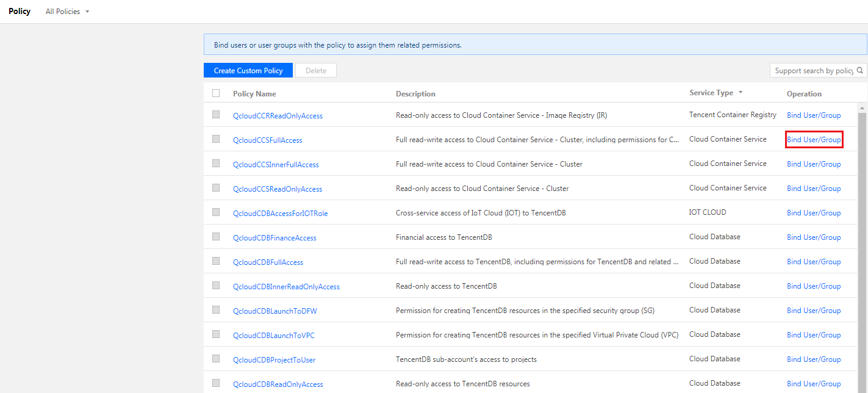
Task: Open the QcloudCDBLaunchToDFW policy link
Action: (x=275, y=311)
